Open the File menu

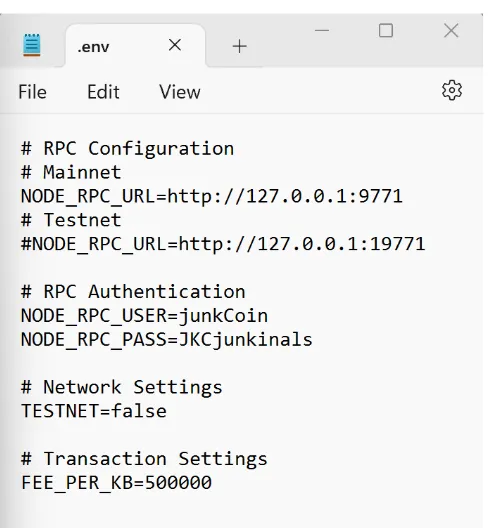[x=32, y=92]
